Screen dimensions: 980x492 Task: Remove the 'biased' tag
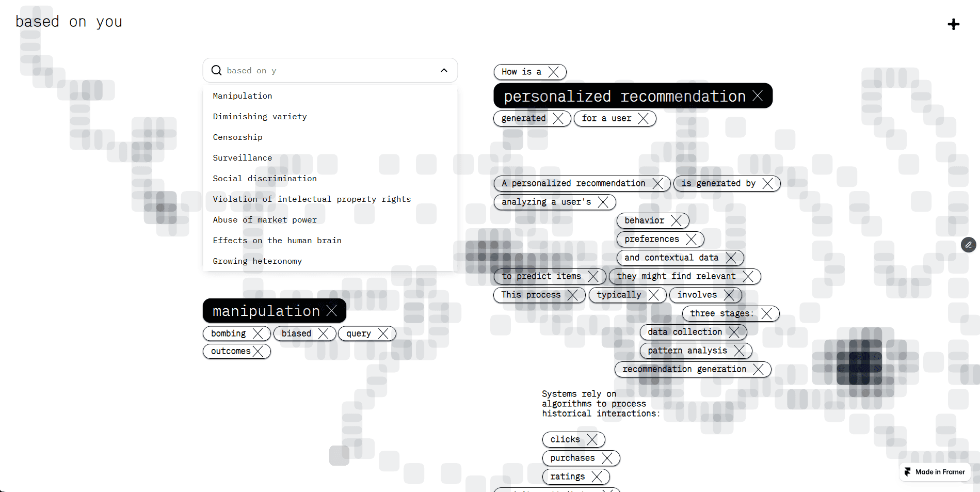click(x=323, y=334)
